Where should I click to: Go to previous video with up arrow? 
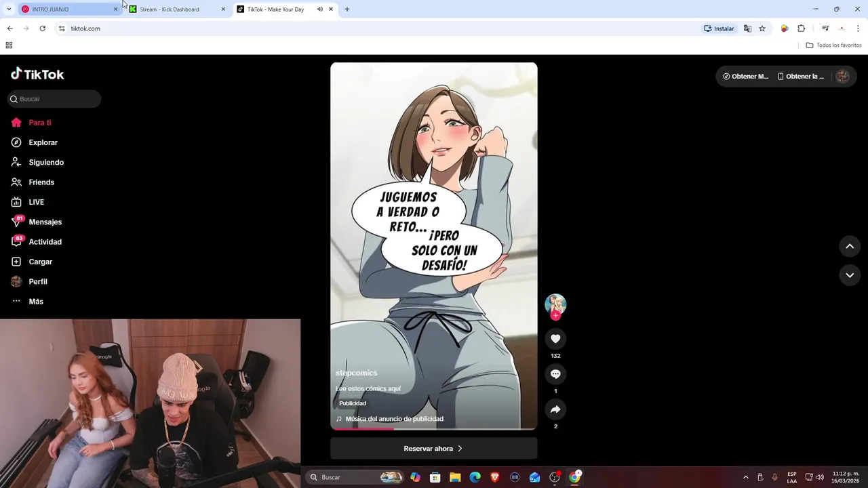point(850,247)
